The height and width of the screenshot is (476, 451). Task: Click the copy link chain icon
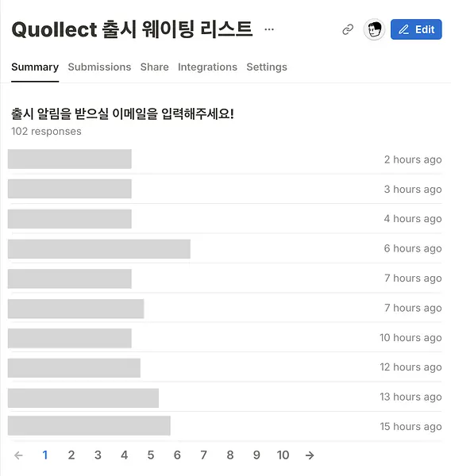coord(348,29)
